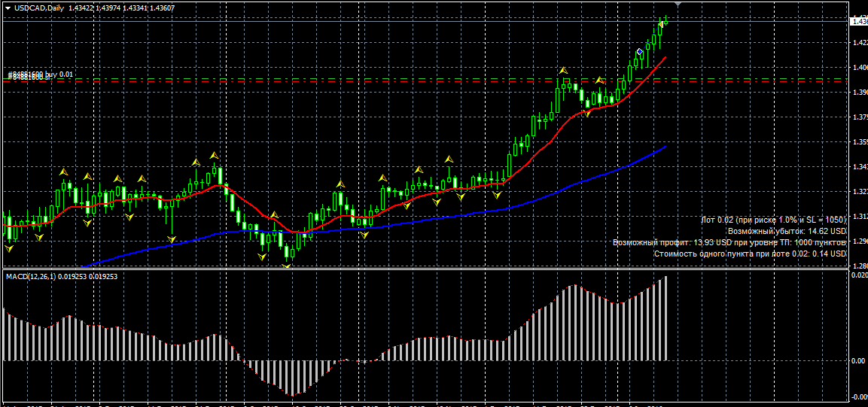This screenshot has width=868, height=407.
Task: Click the closing price value 1.43607 in header
Action: (163, 8)
